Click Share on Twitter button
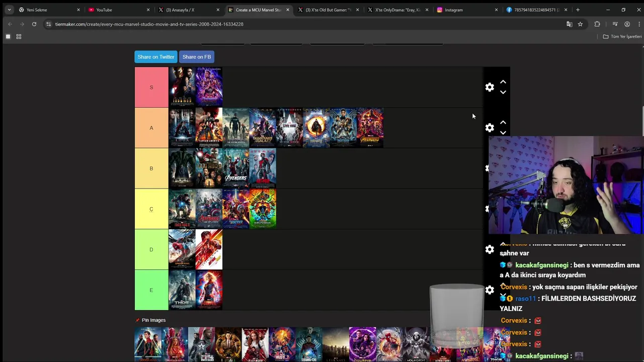 [156, 57]
